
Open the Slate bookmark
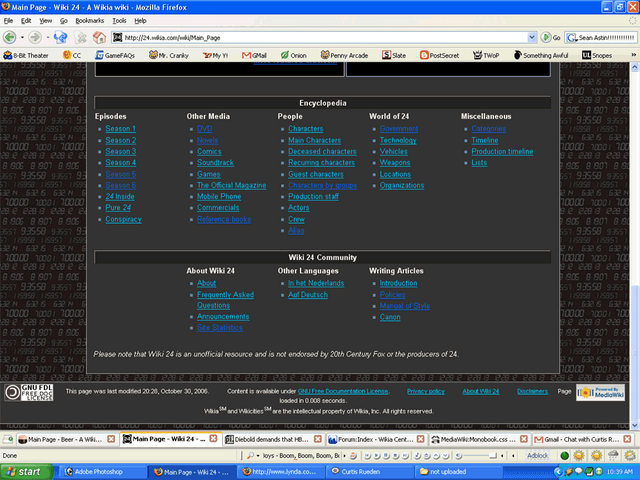click(394, 55)
